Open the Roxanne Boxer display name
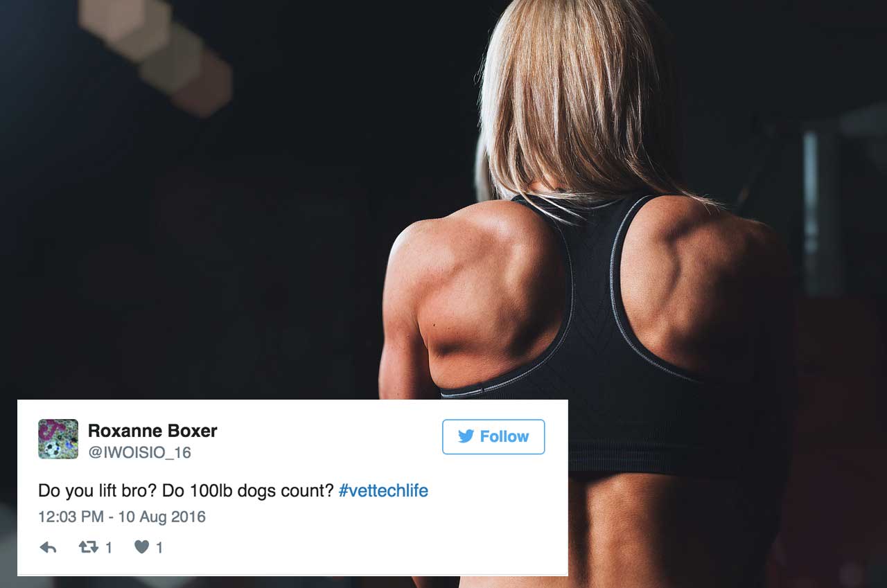This screenshot has width=887, height=588. point(152,431)
